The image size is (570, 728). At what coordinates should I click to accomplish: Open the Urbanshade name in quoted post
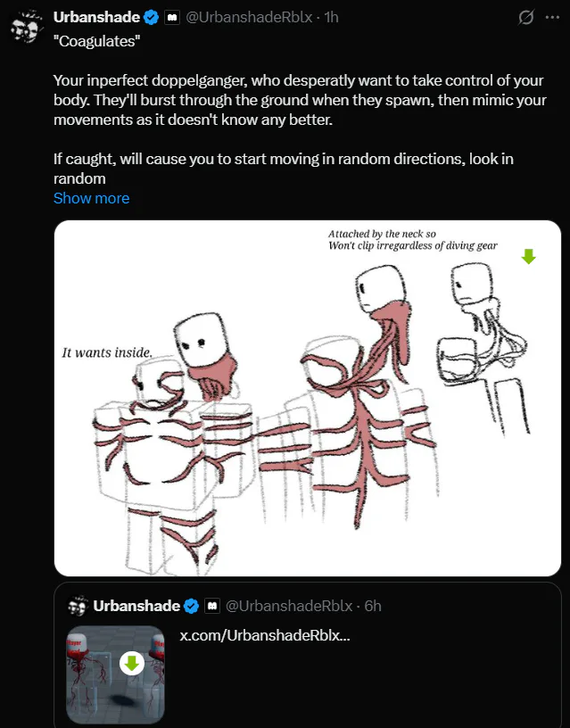136,607
